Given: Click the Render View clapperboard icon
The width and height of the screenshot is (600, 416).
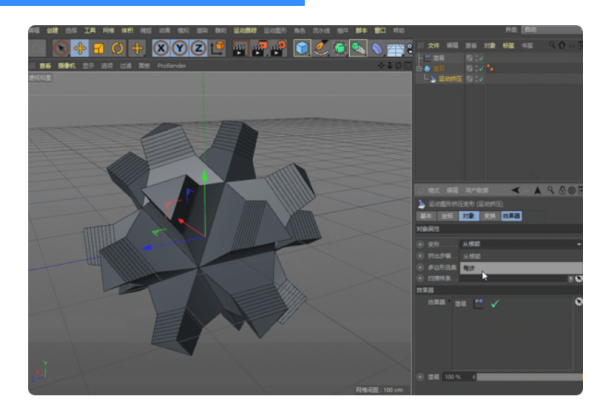Looking at the screenshot, I should [240, 48].
